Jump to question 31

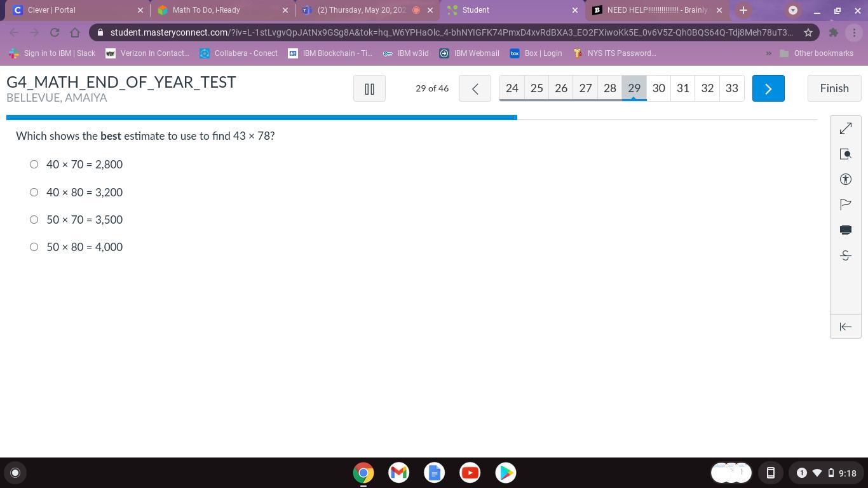(683, 88)
